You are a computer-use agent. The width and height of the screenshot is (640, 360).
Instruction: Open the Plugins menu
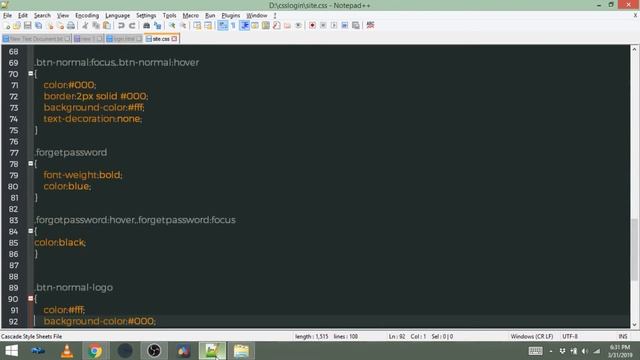tap(231, 16)
